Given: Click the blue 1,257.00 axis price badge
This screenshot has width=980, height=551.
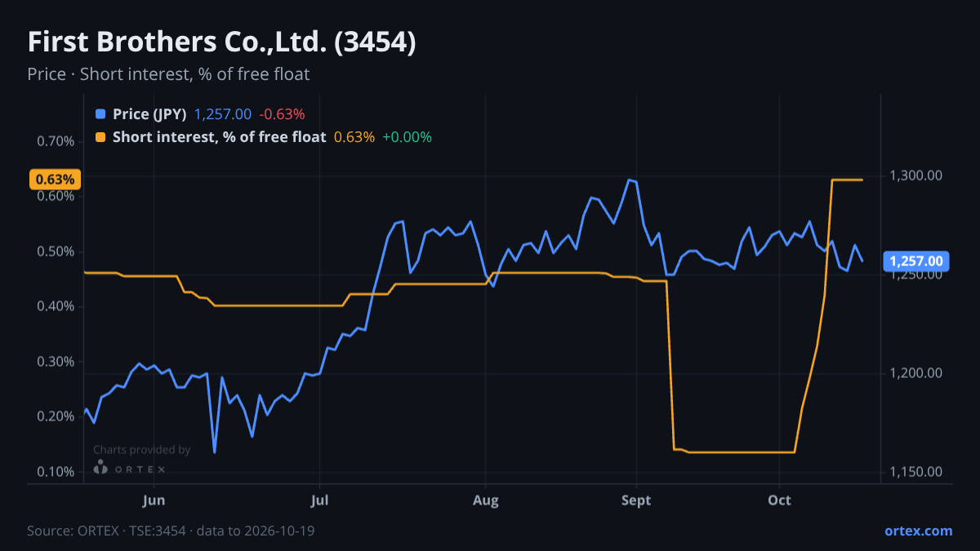Looking at the screenshot, I should [915, 261].
